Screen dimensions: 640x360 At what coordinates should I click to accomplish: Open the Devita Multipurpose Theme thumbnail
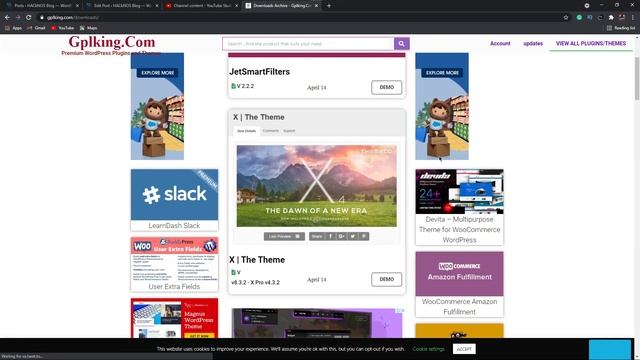[x=460, y=192]
